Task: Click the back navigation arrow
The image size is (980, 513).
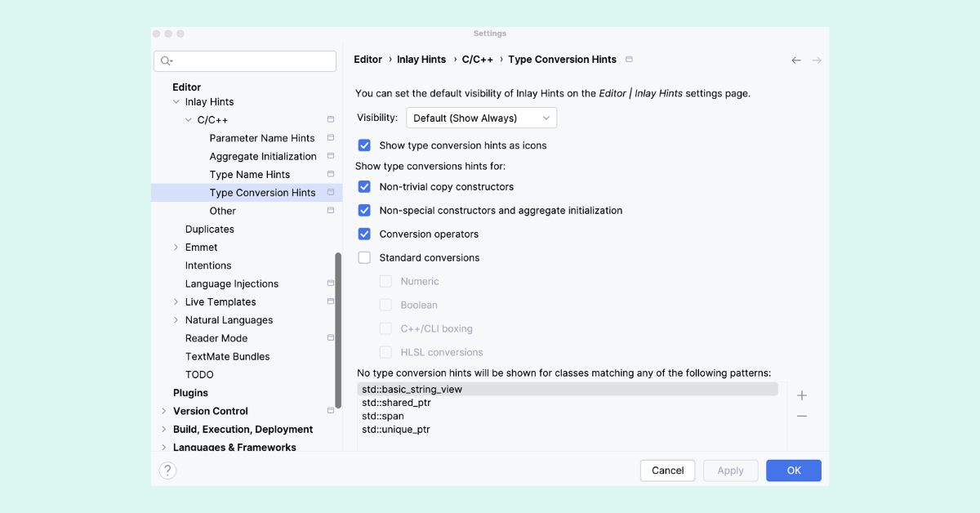Action: (x=795, y=60)
